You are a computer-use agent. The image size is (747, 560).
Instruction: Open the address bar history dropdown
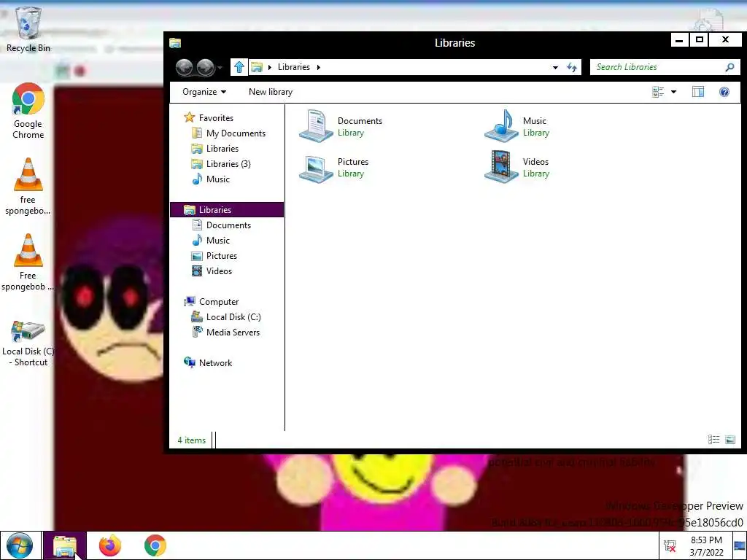click(555, 68)
